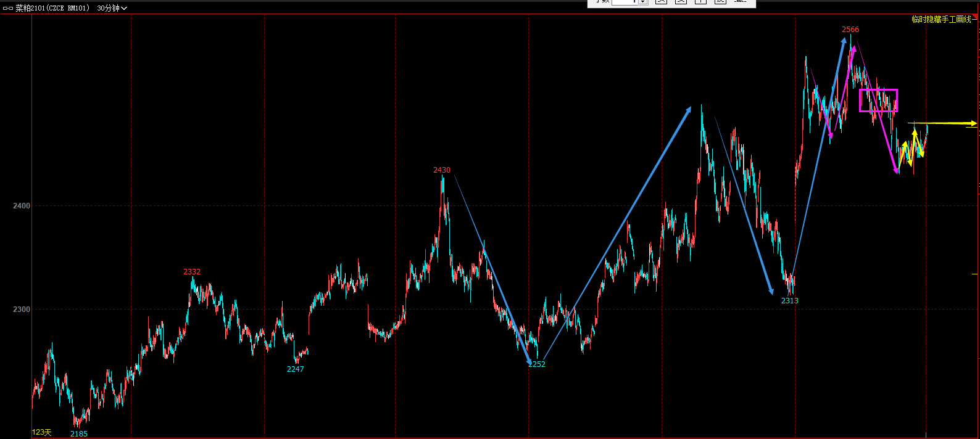Select the magenta rectangle drawing
This screenshot has height=439, width=980.
click(878, 90)
